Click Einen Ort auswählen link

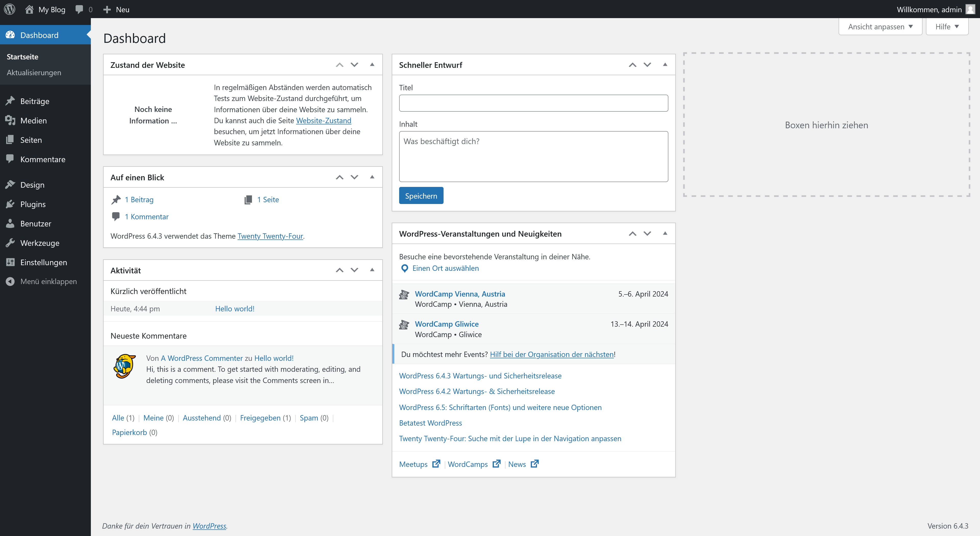coord(446,268)
